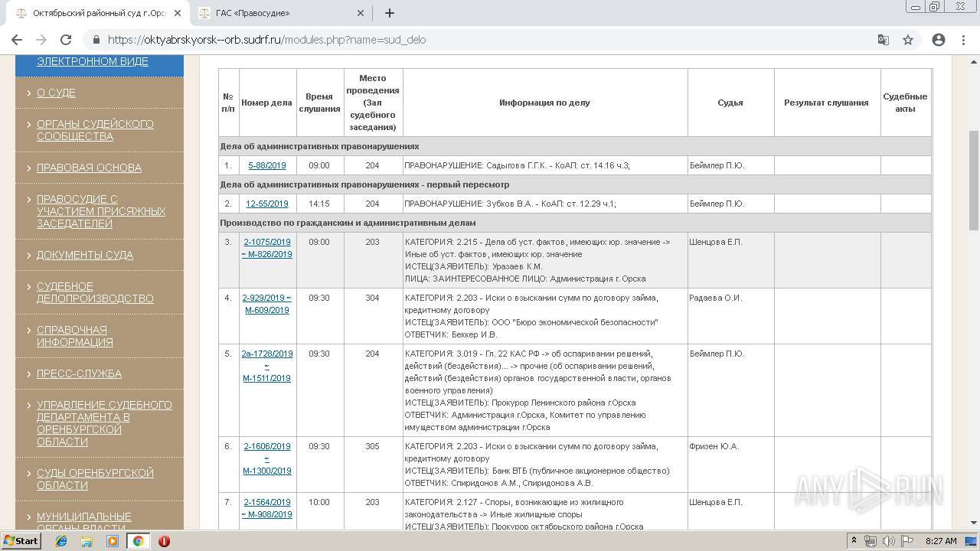Open a new tab with the plus button
The width and height of the screenshot is (980, 551).
pos(389,13)
